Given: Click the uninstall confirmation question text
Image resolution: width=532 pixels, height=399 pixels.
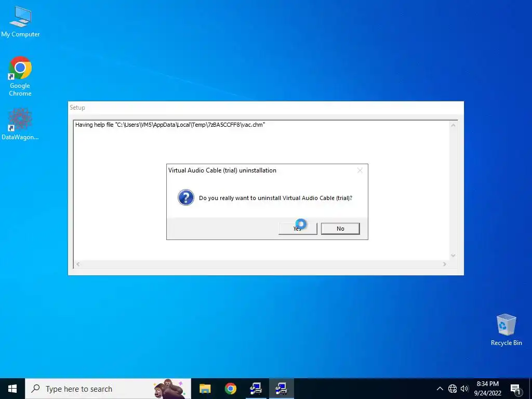Looking at the screenshot, I should click(x=275, y=198).
